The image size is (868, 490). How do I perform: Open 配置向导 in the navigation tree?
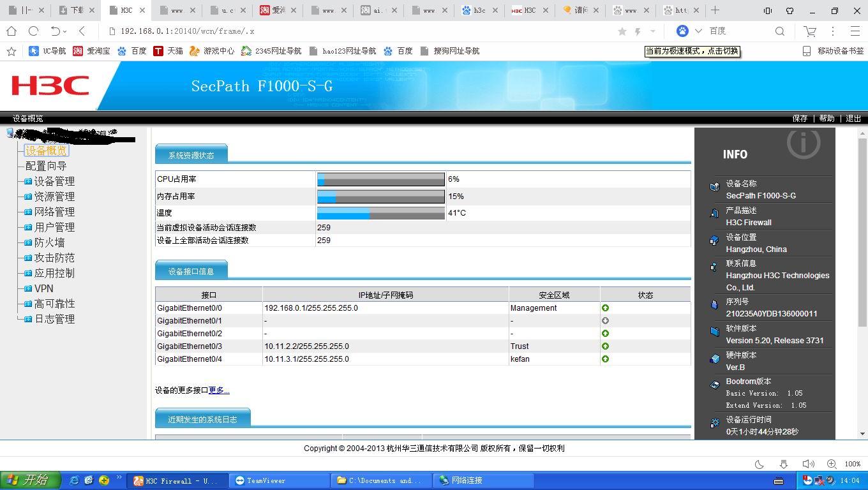click(46, 166)
